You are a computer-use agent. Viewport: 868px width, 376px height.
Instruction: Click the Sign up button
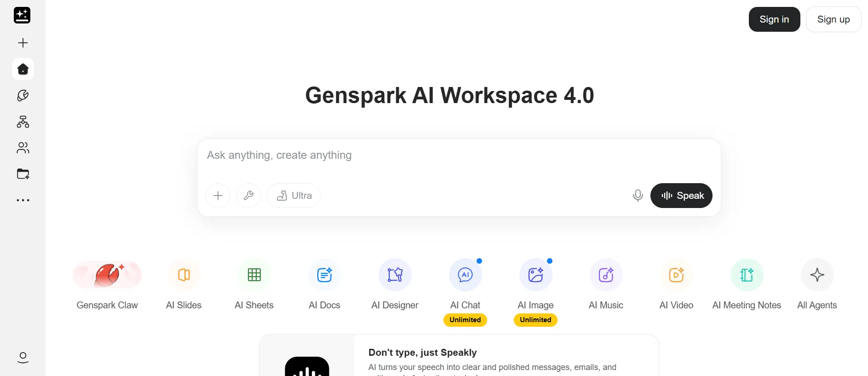click(834, 19)
